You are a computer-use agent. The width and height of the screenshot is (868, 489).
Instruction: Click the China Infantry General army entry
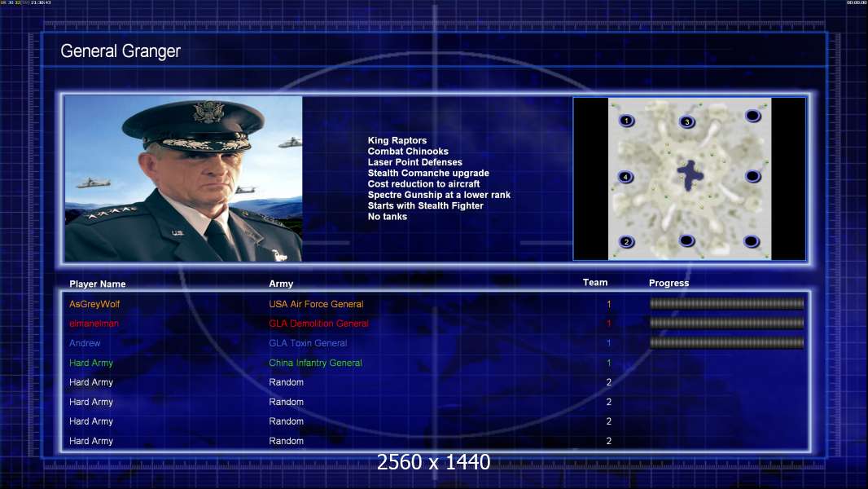click(x=316, y=363)
